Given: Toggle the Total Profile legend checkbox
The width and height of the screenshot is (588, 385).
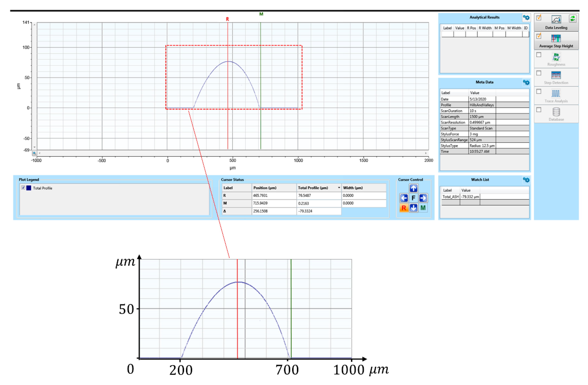Looking at the screenshot, I should pyautogui.click(x=23, y=188).
